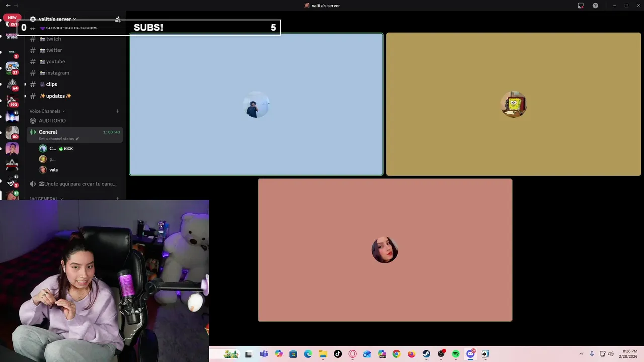Join the 'Unete aqui para crear tu canal' channel
The image size is (644, 362).
click(73, 184)
